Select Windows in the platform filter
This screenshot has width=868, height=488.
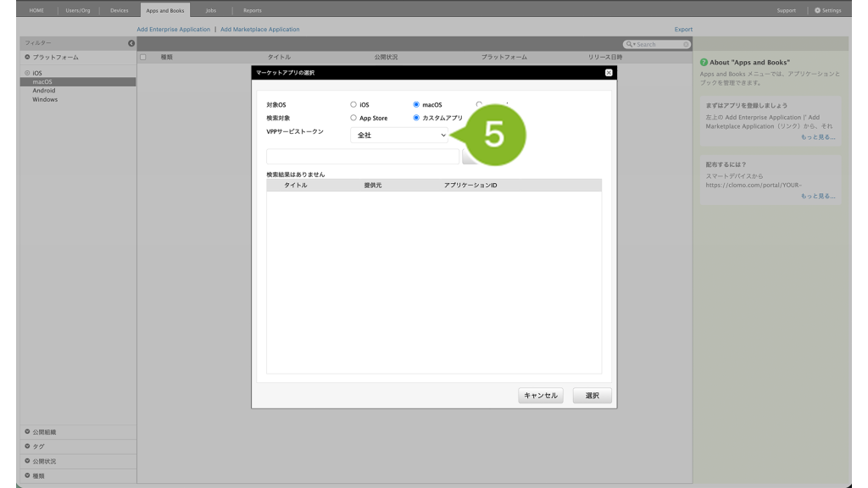pyautogui.click(x=45, y=100)
